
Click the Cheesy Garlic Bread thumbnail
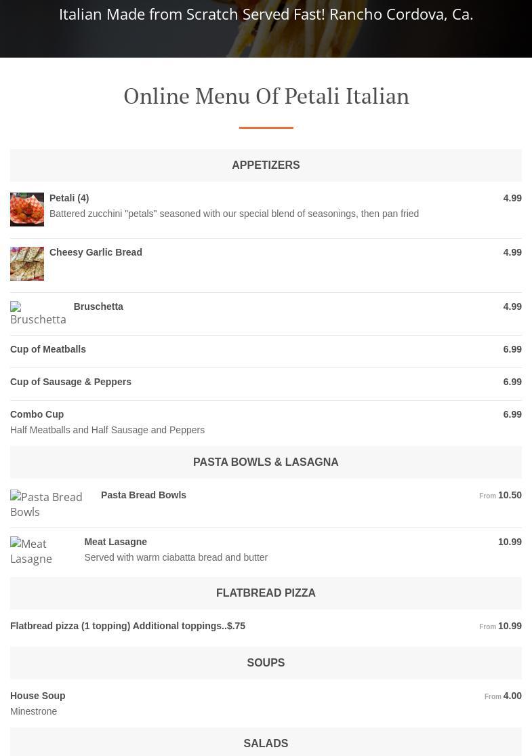point(27,264)
